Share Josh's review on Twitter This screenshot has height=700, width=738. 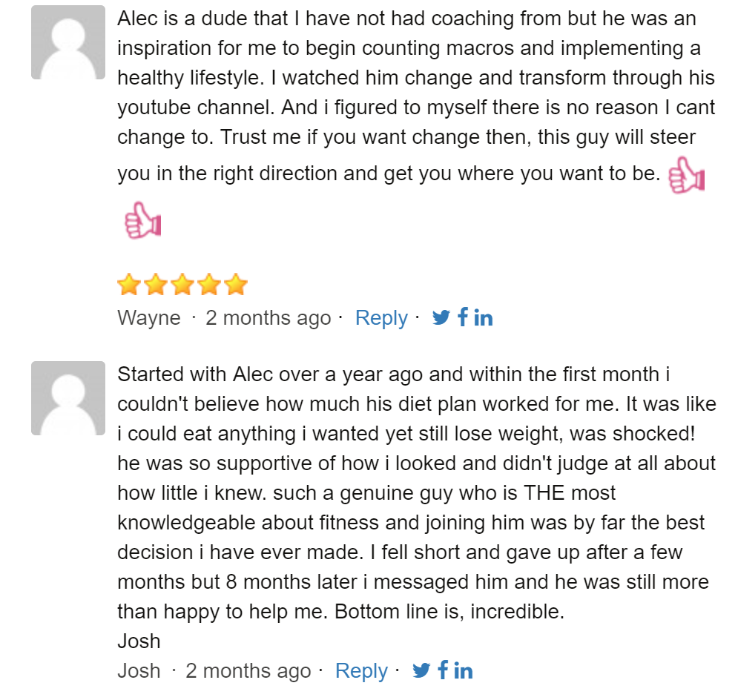(421, 671)
